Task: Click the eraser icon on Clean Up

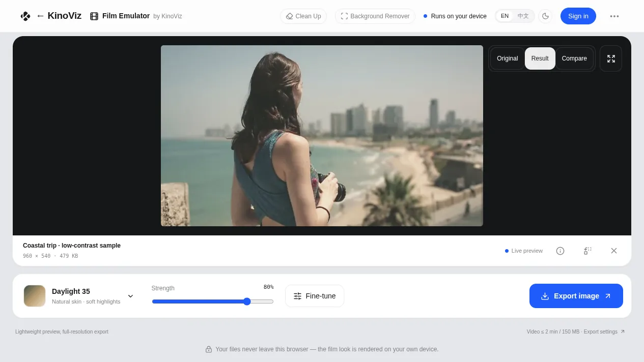Action: 289,16
